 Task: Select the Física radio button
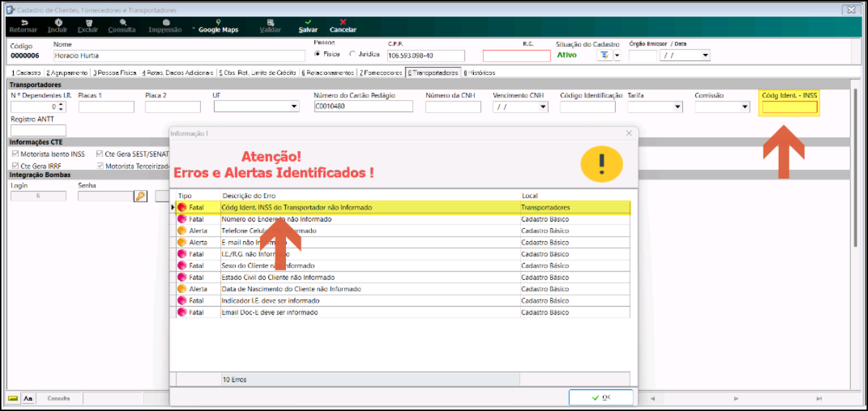pos(318,54)
